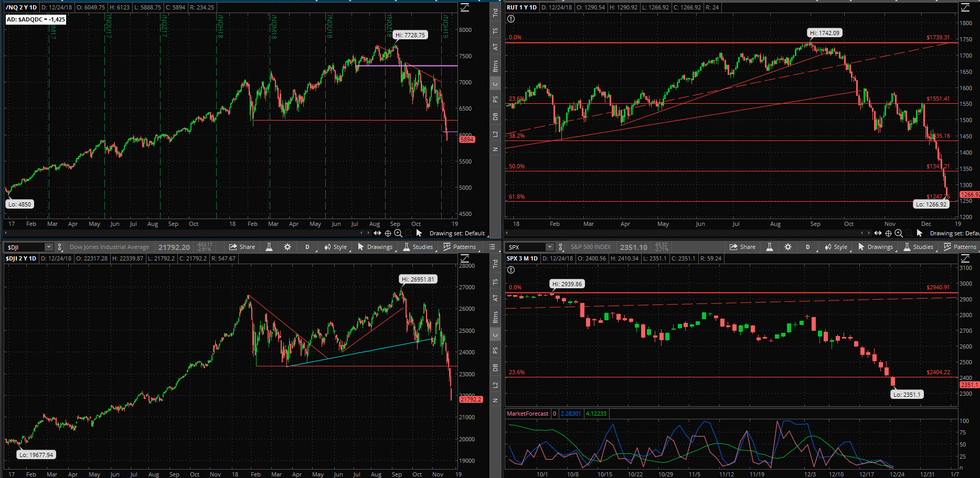Toggle the L2 side panel on $DJI chart

pyautogui.click(x=495, y=385)
